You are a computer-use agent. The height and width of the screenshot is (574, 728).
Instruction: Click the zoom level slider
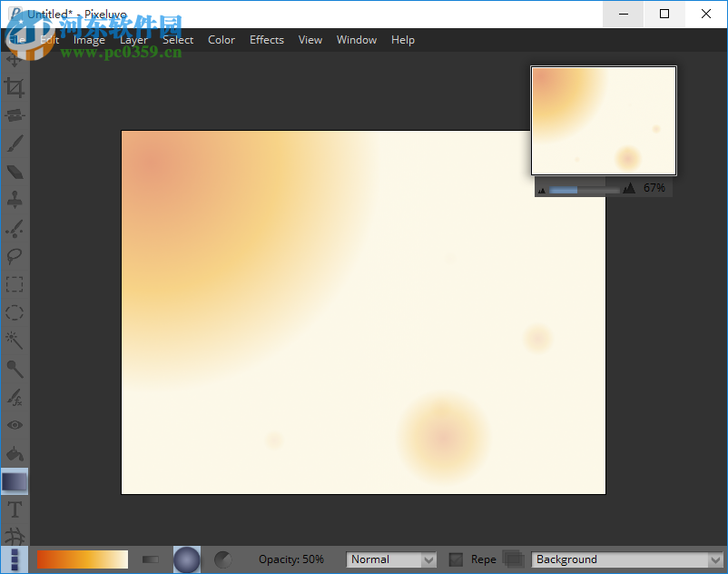(584, 190)
